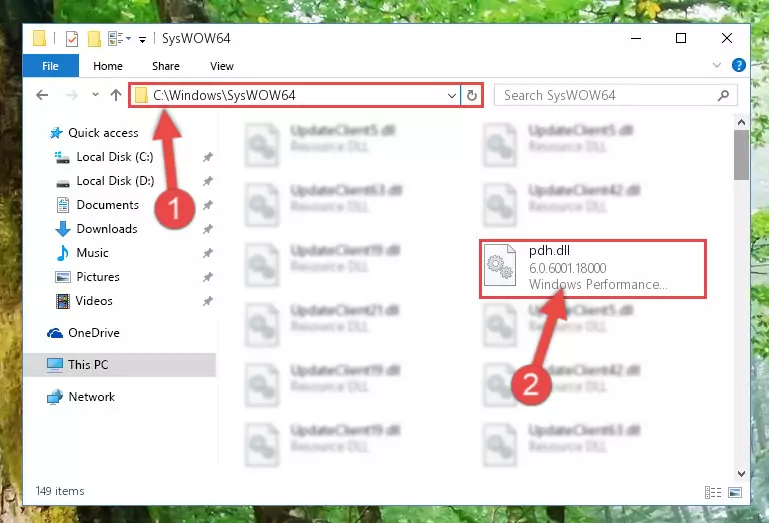Click the Back navigation arrow
This screenshot has height=523, width=769.
(42, 95)
